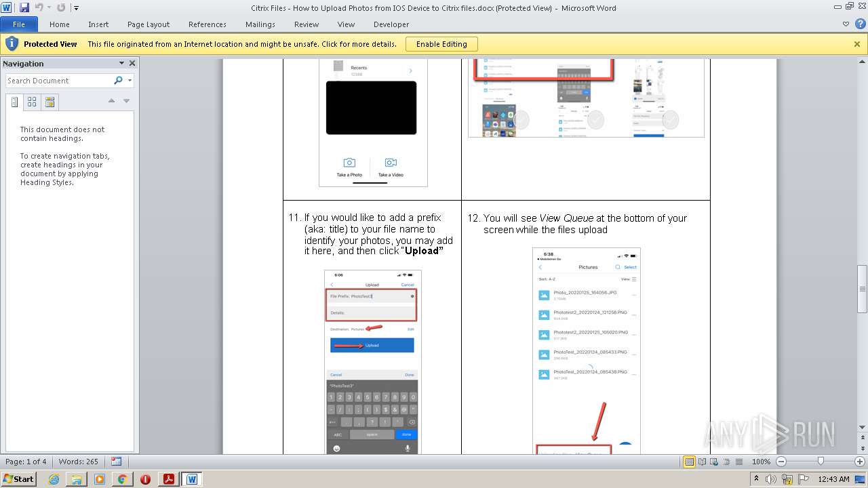
Task: Click the 12:43 AM system clock
Action: tap(833, 479)
